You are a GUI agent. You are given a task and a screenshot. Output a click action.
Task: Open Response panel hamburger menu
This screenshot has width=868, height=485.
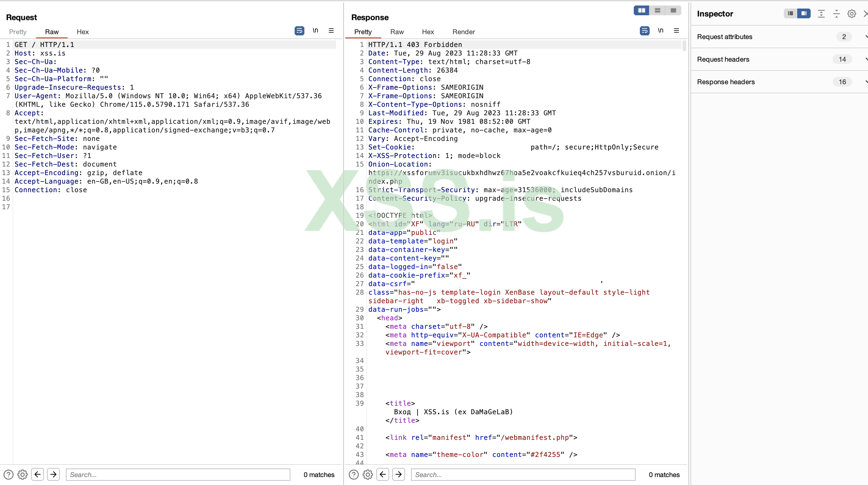[x=676, y=31]
